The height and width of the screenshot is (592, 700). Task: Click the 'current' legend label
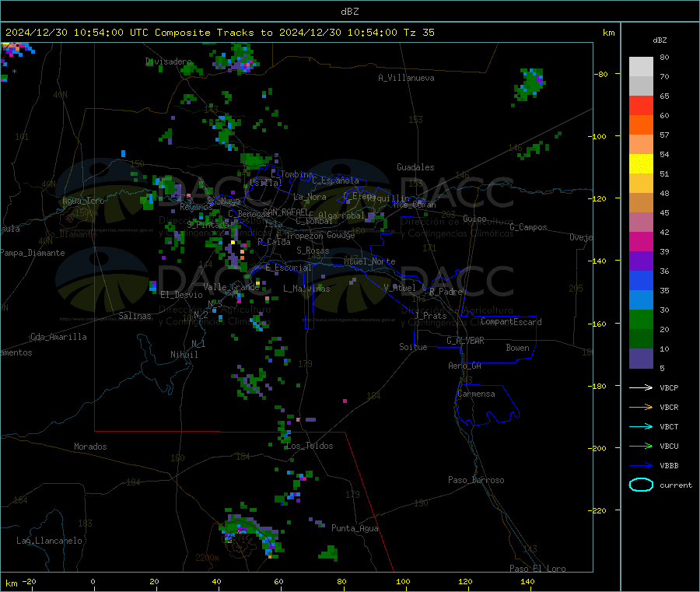click(x=676, y=485)
